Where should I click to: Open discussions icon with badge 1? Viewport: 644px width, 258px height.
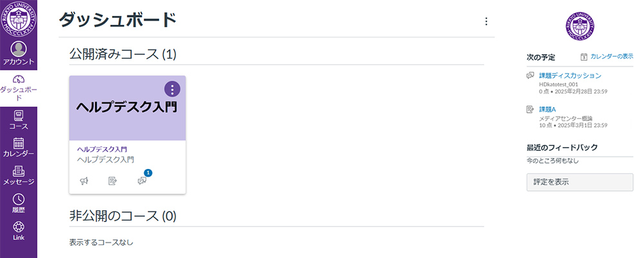click(x=142, y=180)
